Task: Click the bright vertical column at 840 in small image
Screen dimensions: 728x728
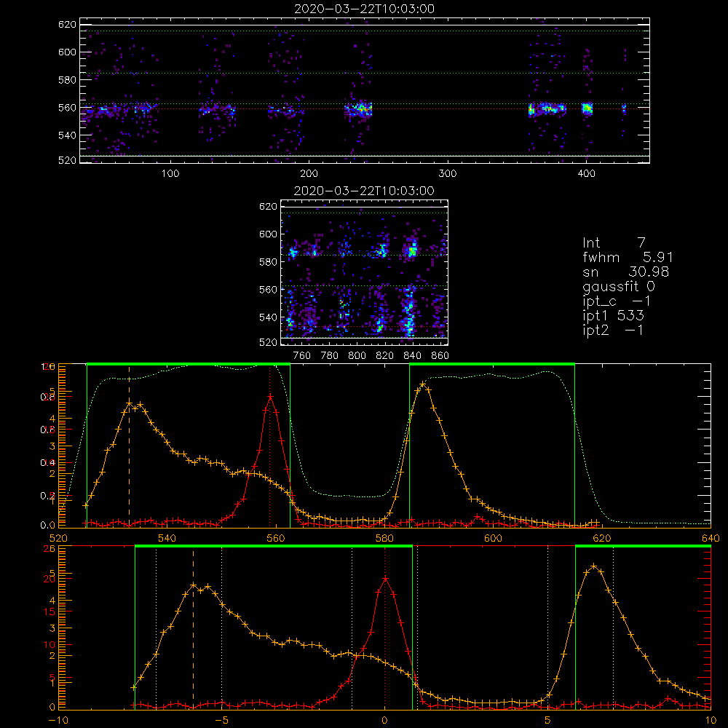Action: pos(409,311)
